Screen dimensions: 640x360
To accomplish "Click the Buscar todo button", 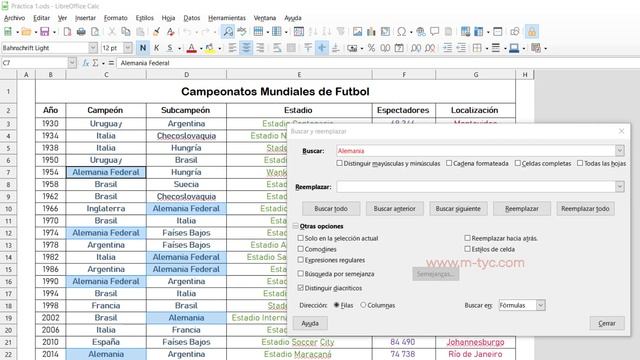I will (x=331, y=209).
